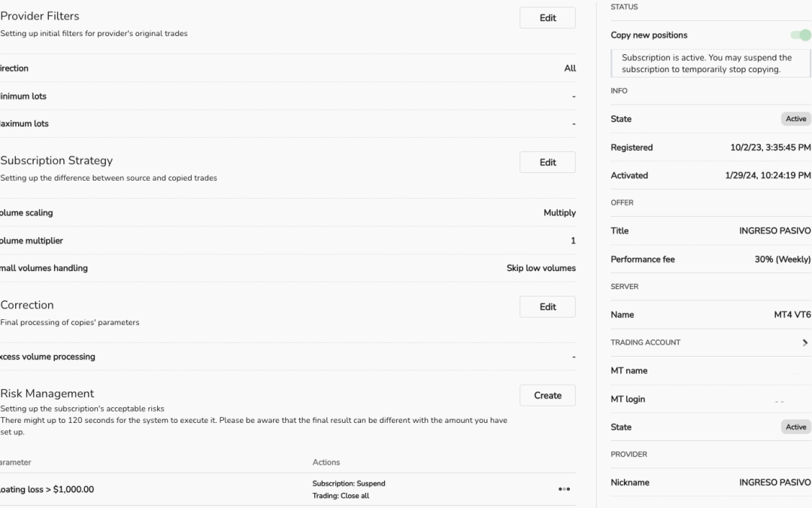The width and height of the screenshot is (812, 508).
Task: Expand the Trading Account chevron arrow
Action: click(806, 342)
